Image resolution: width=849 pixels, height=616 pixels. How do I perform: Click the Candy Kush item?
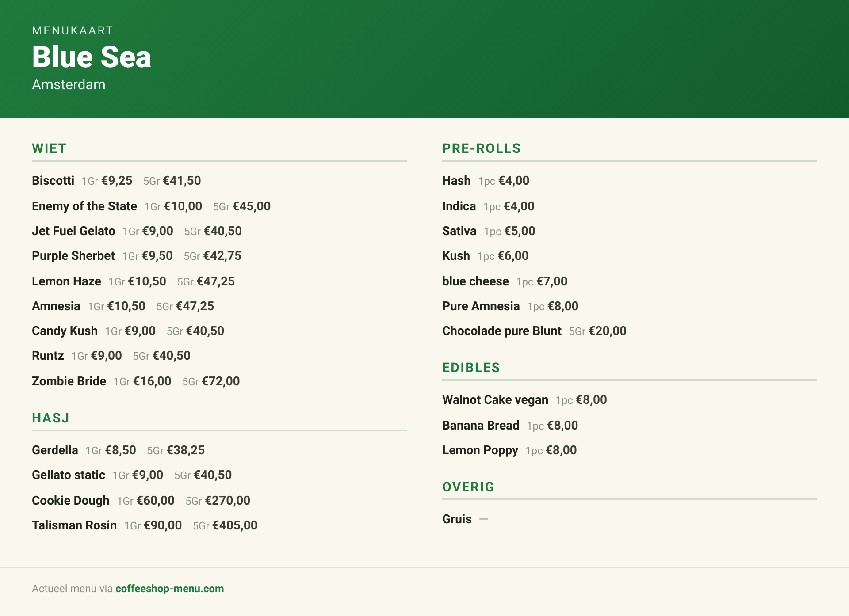click(x=65, y=331)
